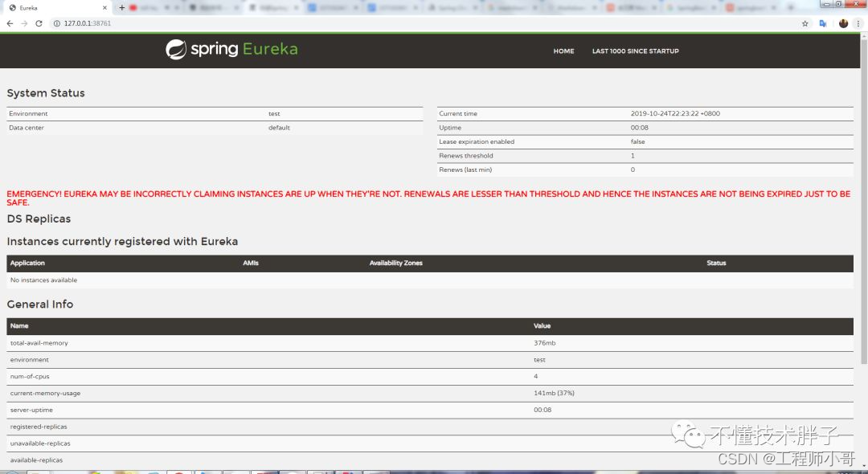
Task: Close the Eureka browser tab
Action: click(x=104, y=8)
